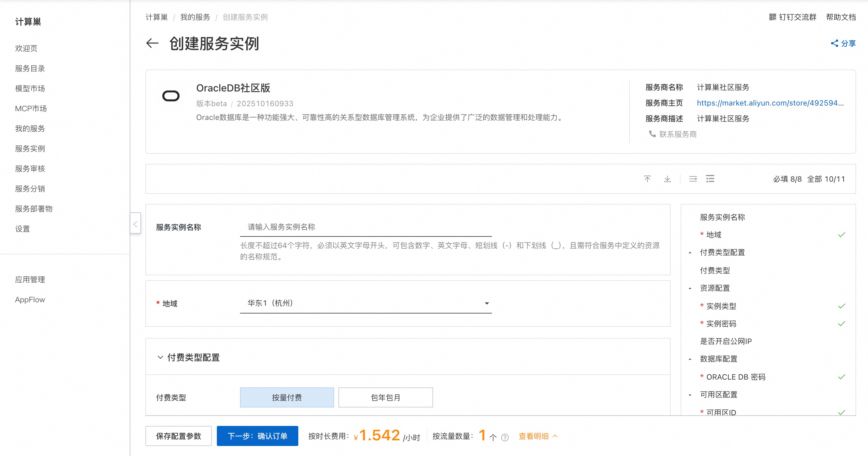Collapse the left sidebar with handle arrow
Viewport: 868px width, 456px height.
(x=135, y=224)
